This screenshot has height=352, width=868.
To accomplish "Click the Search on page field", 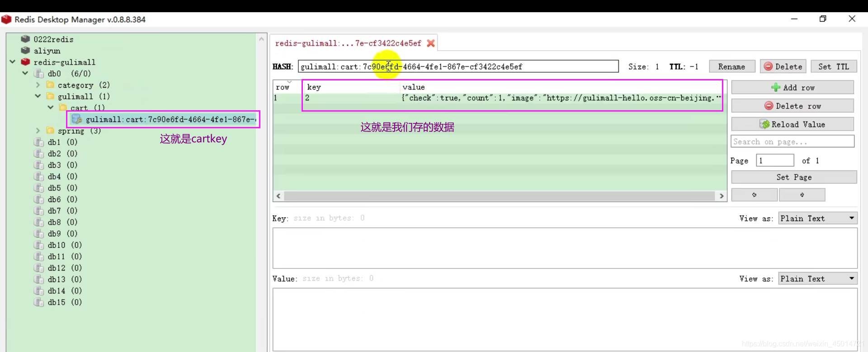I will click(793, 141).
